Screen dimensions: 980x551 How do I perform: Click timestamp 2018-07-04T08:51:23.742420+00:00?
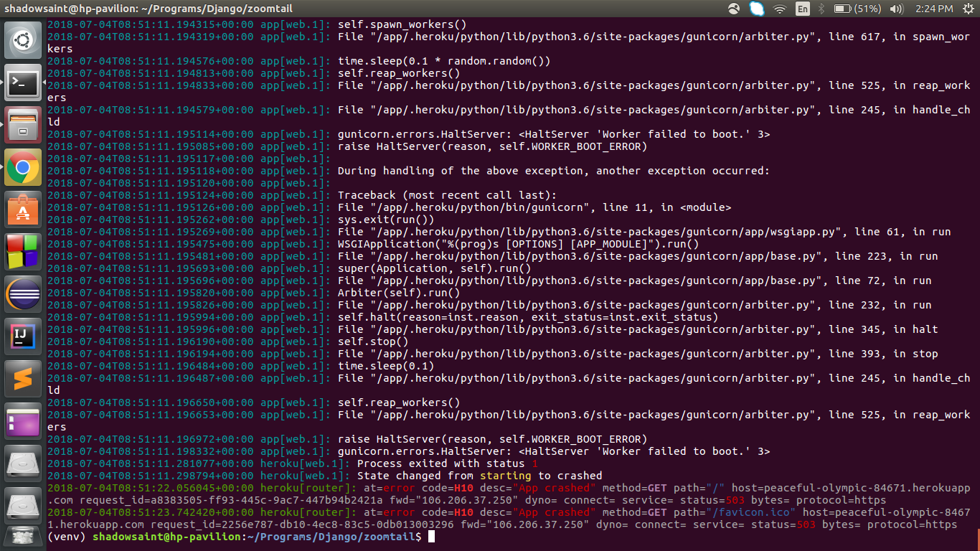(150, 512)
